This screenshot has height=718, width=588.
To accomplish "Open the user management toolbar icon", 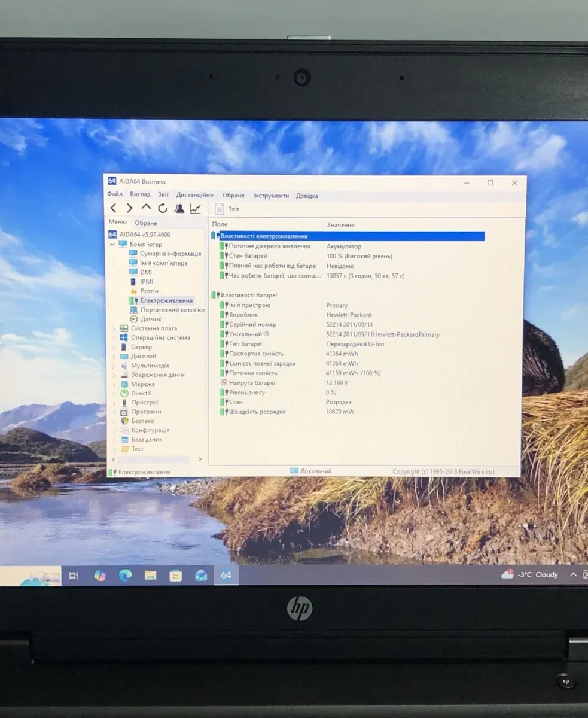I will pyautogui.click(x=179, y=208).
